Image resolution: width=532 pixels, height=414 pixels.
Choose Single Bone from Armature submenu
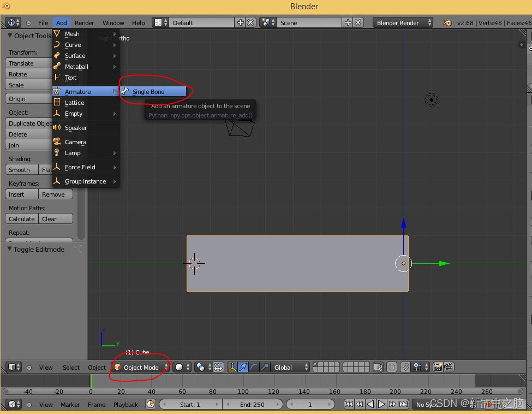click(x=153, y=91)
